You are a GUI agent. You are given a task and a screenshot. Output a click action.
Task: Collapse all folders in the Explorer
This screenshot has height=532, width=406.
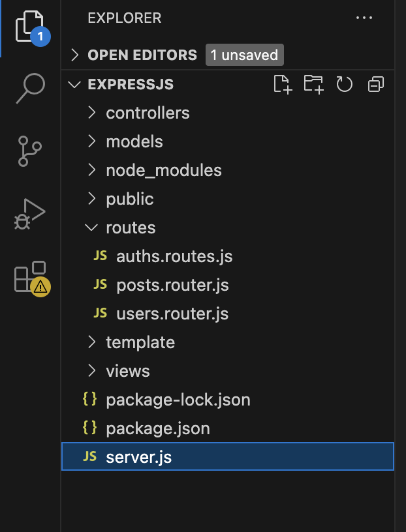click(375, 84)
